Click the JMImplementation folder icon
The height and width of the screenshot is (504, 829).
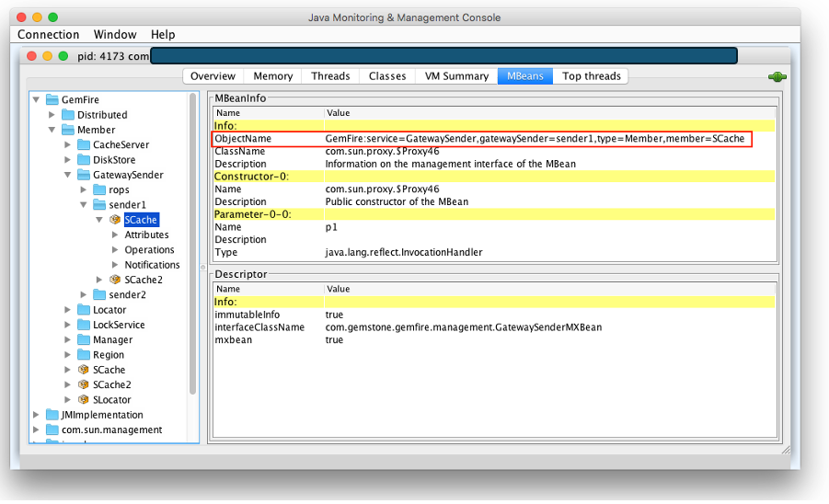(52, 415)
